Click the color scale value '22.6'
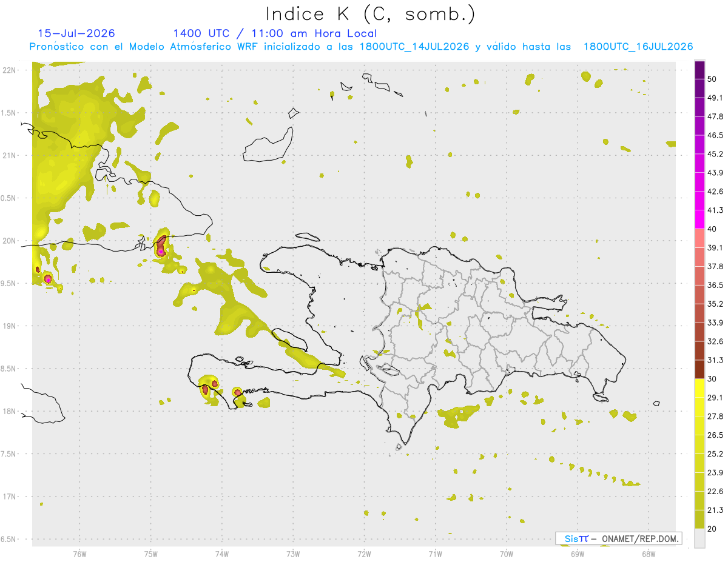The width and height of the screenshot is (728, 562). pyautogui.click(x=715, y=492)
